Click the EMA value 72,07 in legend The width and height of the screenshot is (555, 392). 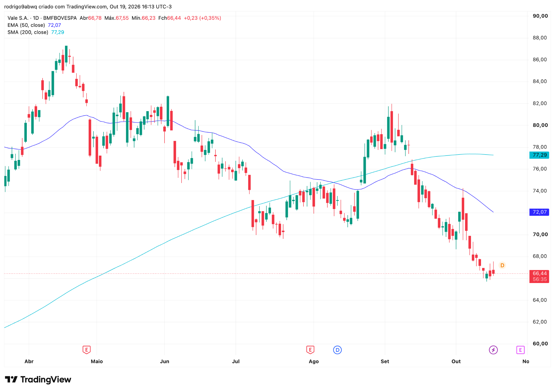(x=54, y=25)
